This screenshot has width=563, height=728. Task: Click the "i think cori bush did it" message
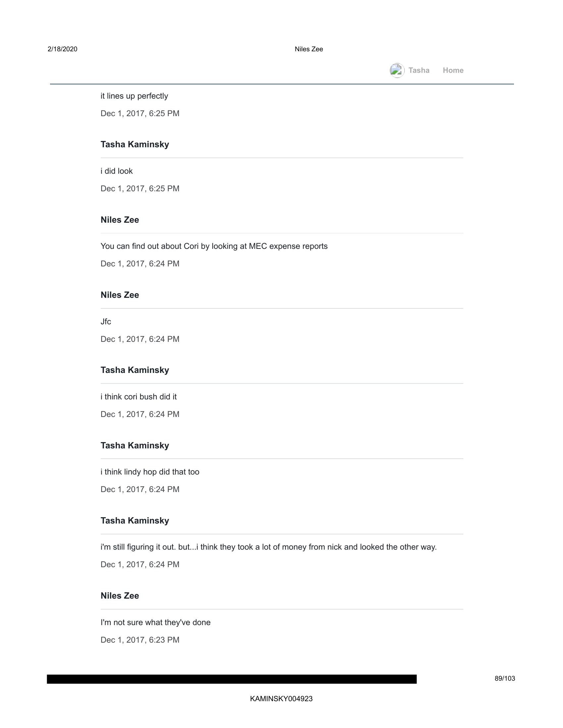138,397
